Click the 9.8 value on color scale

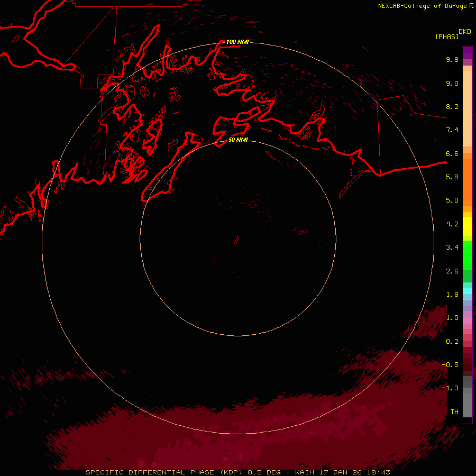(452, 59)
